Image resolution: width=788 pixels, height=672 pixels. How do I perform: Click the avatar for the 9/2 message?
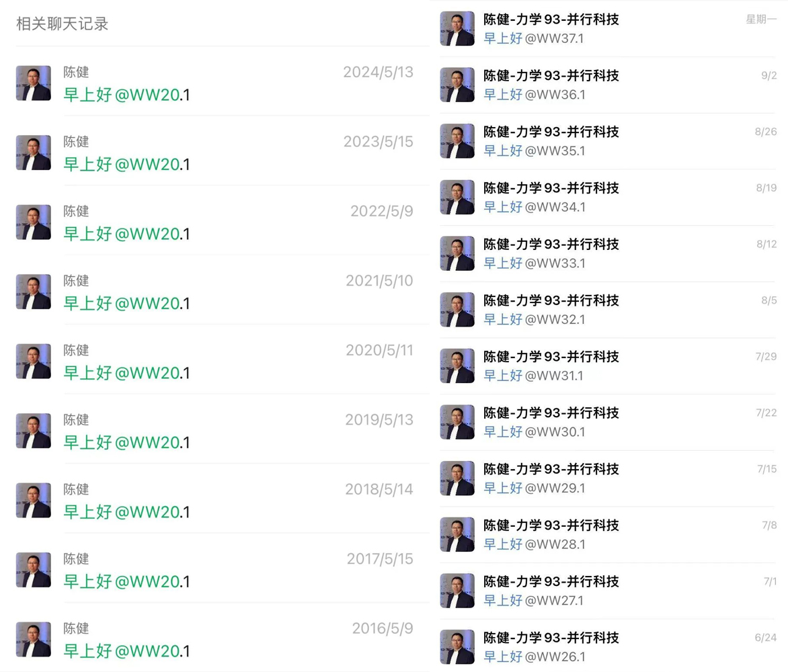point(457,85)
